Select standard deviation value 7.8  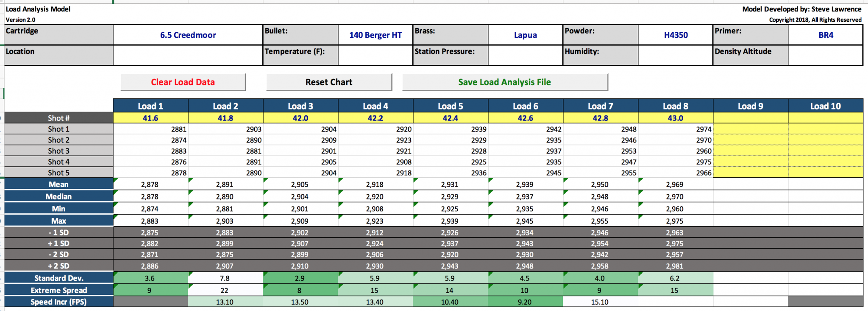click(225, 278)
